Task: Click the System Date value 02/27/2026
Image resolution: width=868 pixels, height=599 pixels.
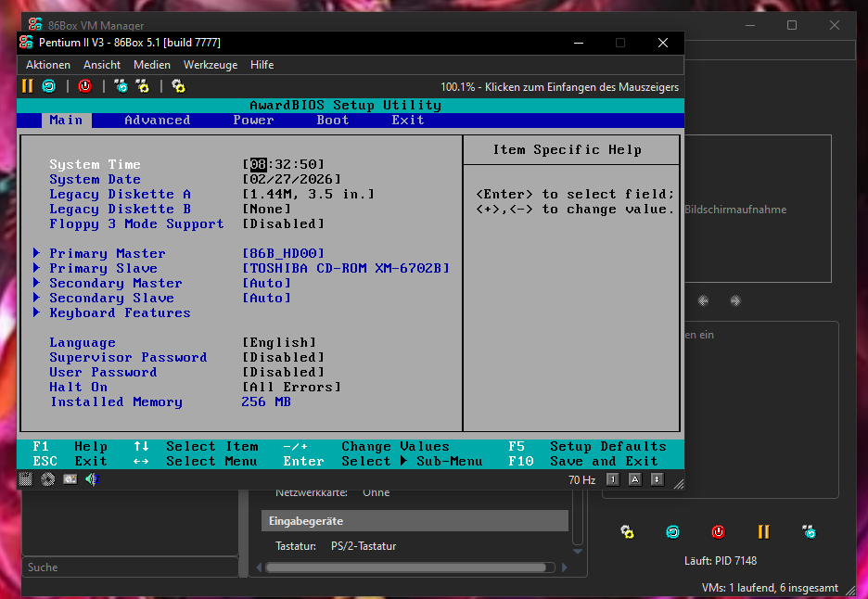Action: (x=291, y=179)
